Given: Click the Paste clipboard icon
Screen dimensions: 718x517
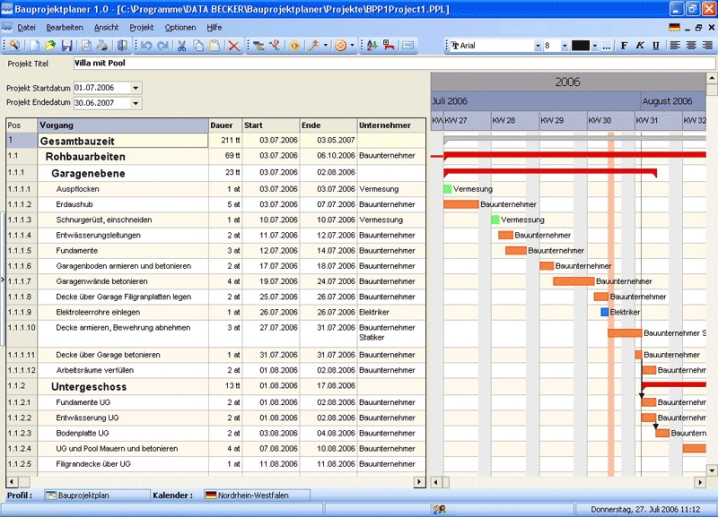Looking at the screenshot, I should (214, 46).
